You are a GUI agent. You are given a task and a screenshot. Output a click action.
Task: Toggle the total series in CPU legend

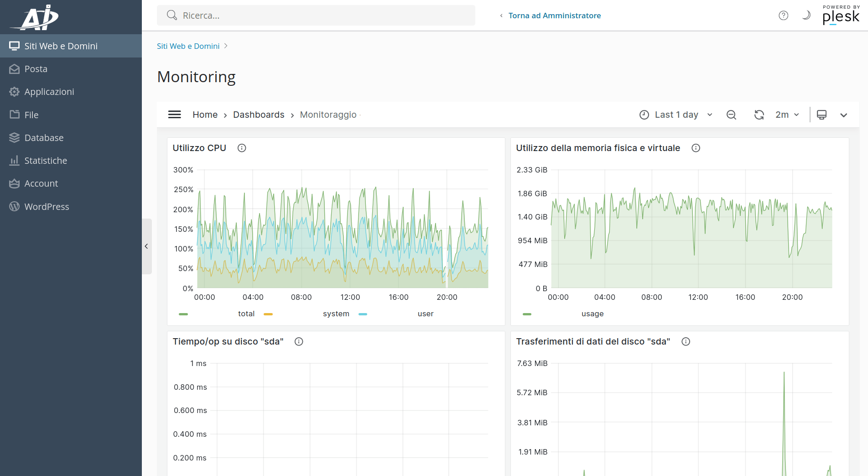(x=246, y=314)
